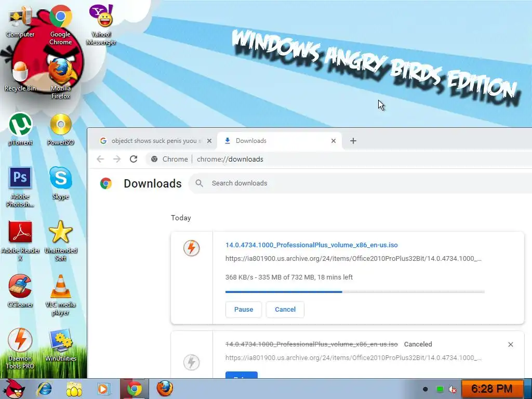This screenshot has width=532, height=399.
Task: Select the Downloads tab
Action: (x=278, y=141)
